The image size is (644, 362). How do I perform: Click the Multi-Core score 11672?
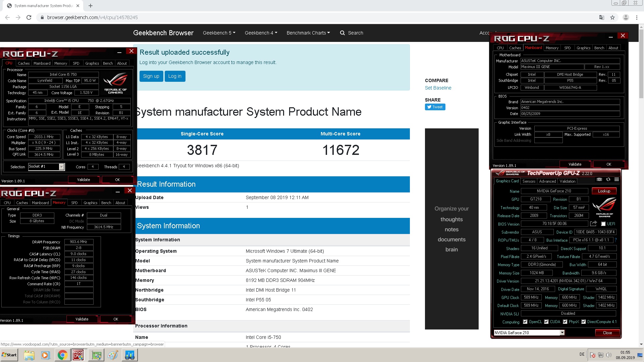pyautogui.click(x=340, y=150)
